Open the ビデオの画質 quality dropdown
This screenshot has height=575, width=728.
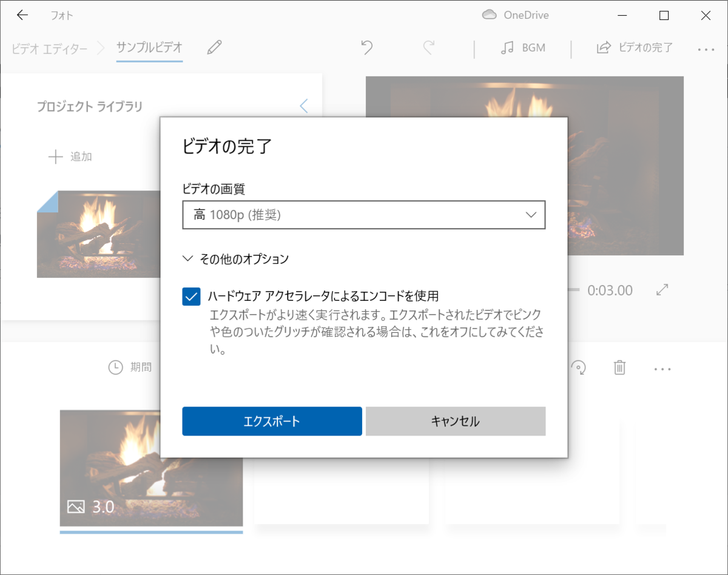click(x=364, y=215)
